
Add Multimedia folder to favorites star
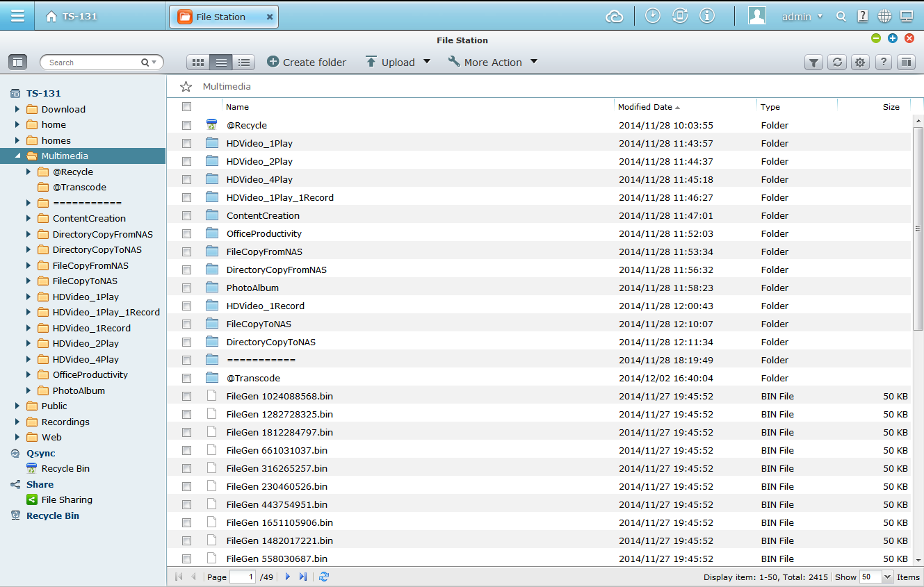pos(186,87)
